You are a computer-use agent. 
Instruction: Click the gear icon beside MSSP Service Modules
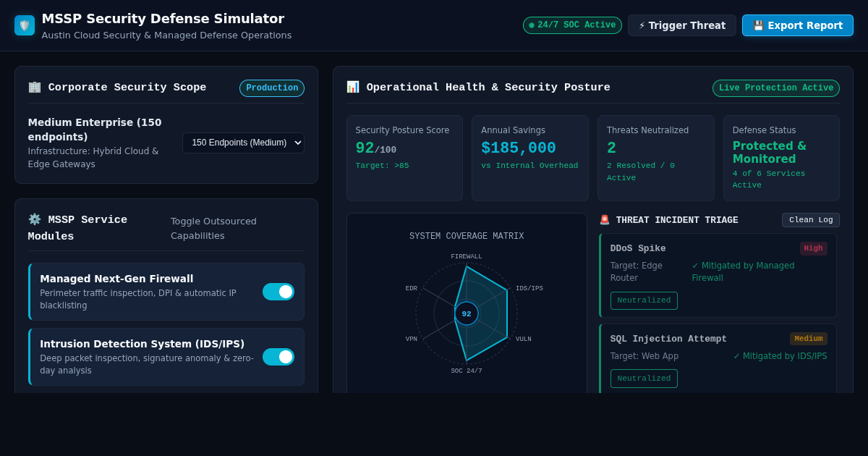pyautogui.click(x=35, y=219)
